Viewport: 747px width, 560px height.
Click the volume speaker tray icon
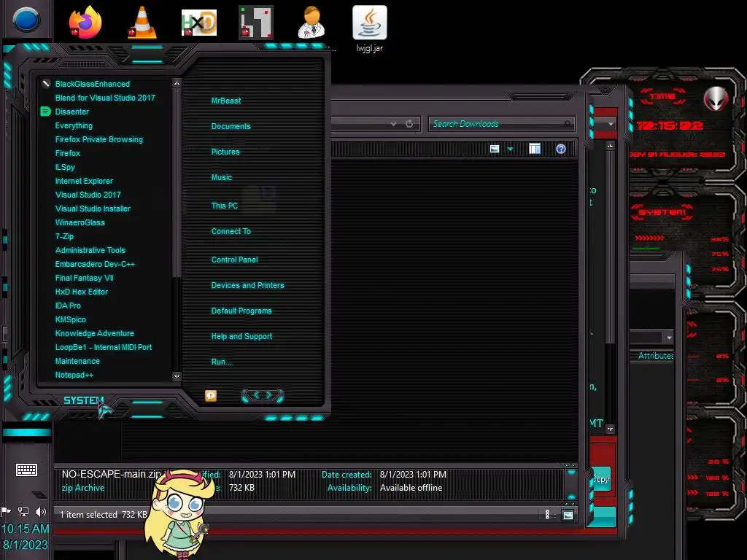click(x=41, y=512)
